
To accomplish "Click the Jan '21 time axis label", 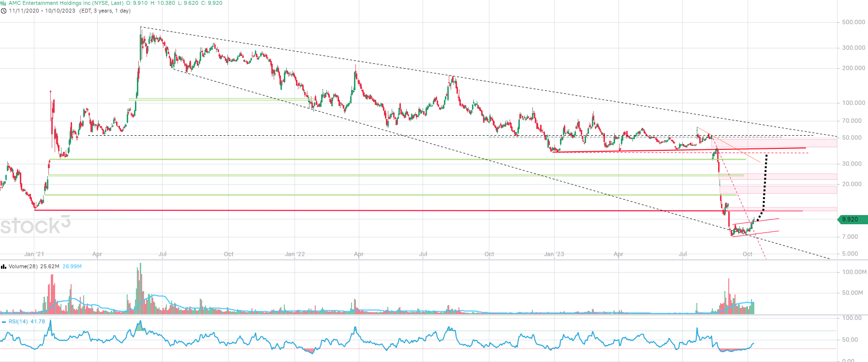I will pos(34,254).
